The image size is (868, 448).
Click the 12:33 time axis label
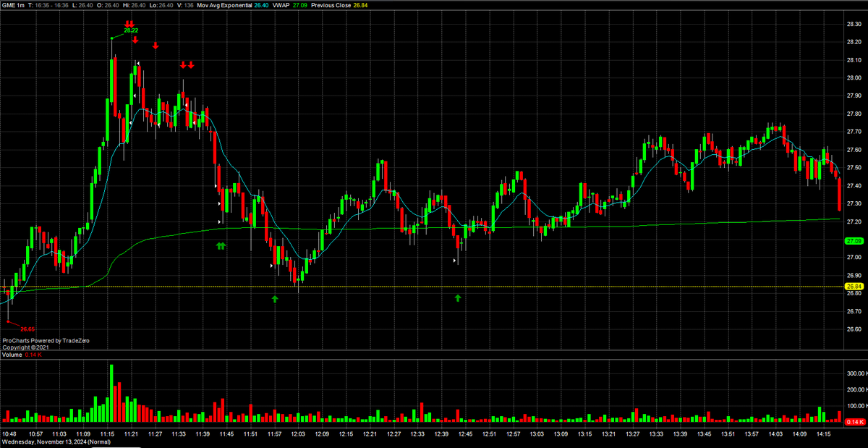[417, 434]
